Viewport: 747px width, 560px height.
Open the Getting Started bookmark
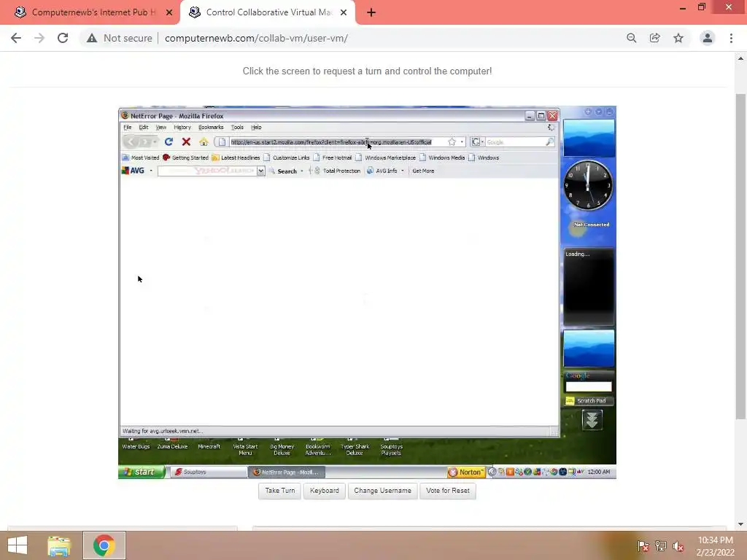tap(185, 157)
